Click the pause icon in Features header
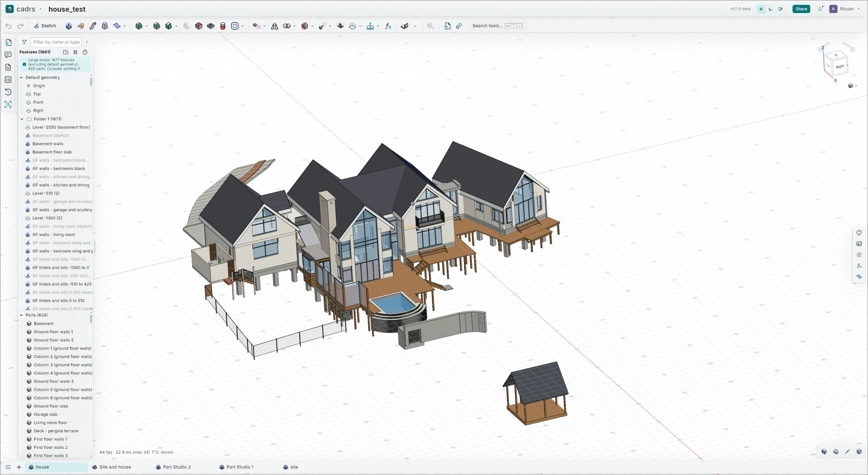The width and height of the screenshot is (868, 475). pyautogui.click(x=75, y=52)
